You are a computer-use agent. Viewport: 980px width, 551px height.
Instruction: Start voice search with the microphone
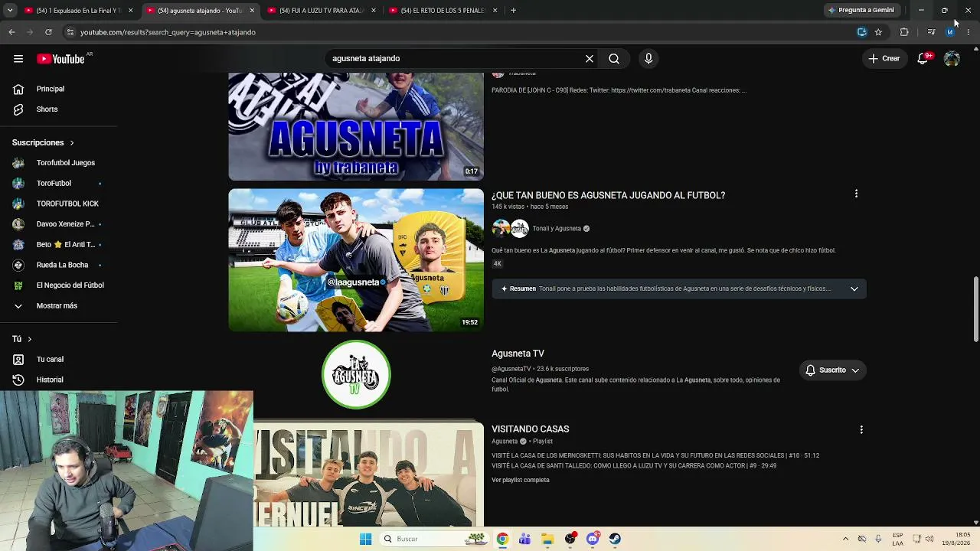tap(648, 58)
